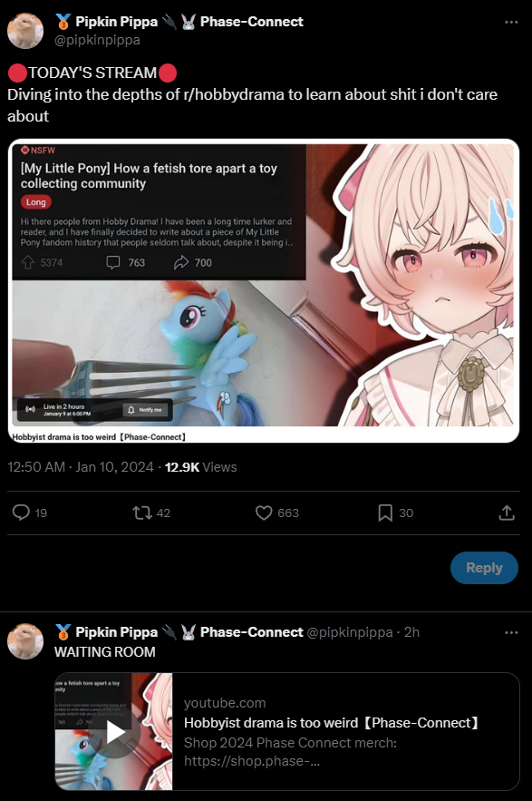Open the share icon on main tweet
This screenshot has height=801, width=532.
(x=507, y=513)
